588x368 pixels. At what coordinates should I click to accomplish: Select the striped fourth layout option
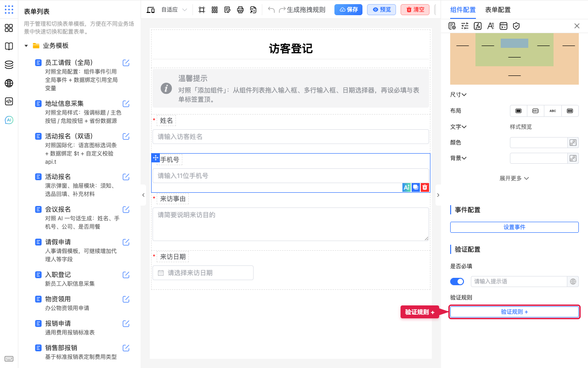point(570,111)
